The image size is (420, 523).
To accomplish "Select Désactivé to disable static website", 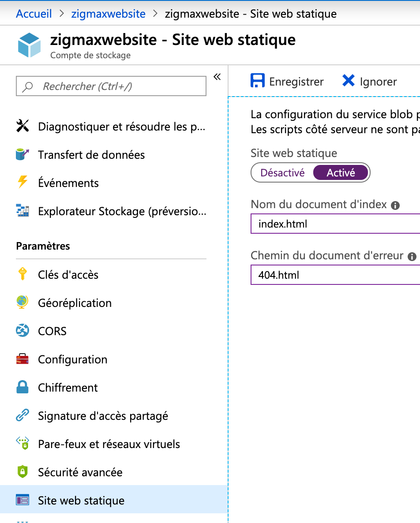I will 284,172.
